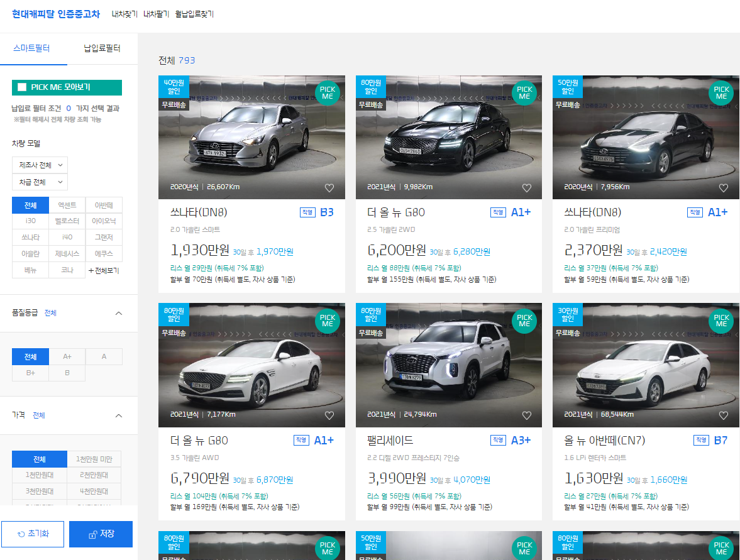740x560 pixels.
Task: Open the 제조사 전체 dropdown
Action: [40, 165]
